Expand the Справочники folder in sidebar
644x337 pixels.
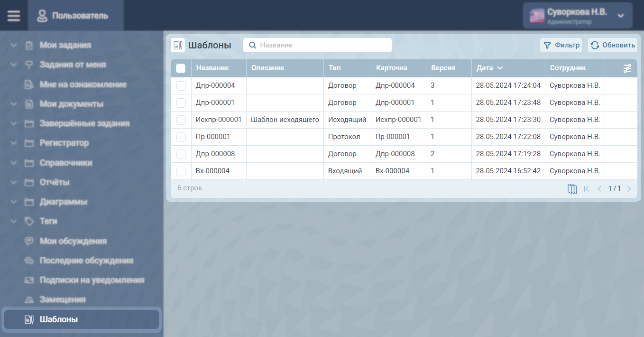[x=14, y=163]
